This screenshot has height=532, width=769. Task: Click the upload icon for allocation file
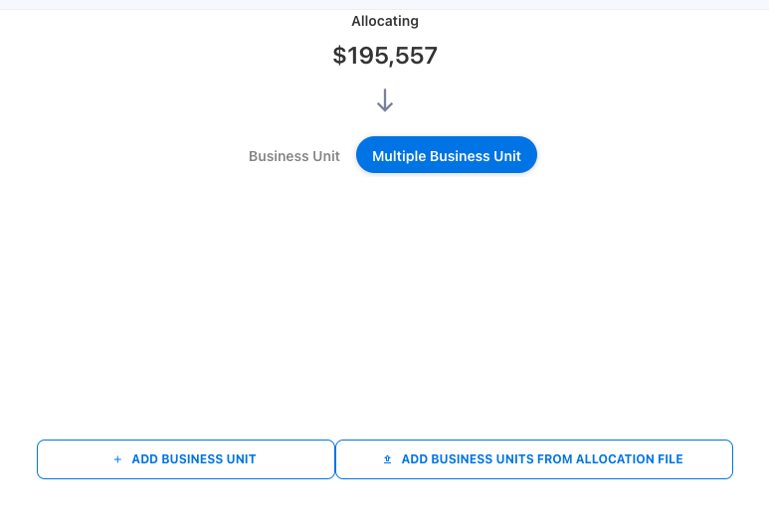[x=387, y=459]
